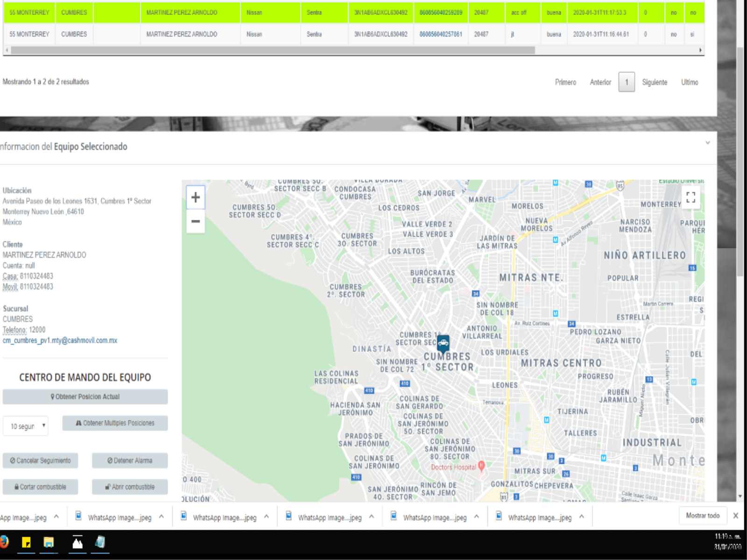This screenshot has width=747, height=560.
Task: Click the table's horizontal scrollbar
Action: (273, 50)
